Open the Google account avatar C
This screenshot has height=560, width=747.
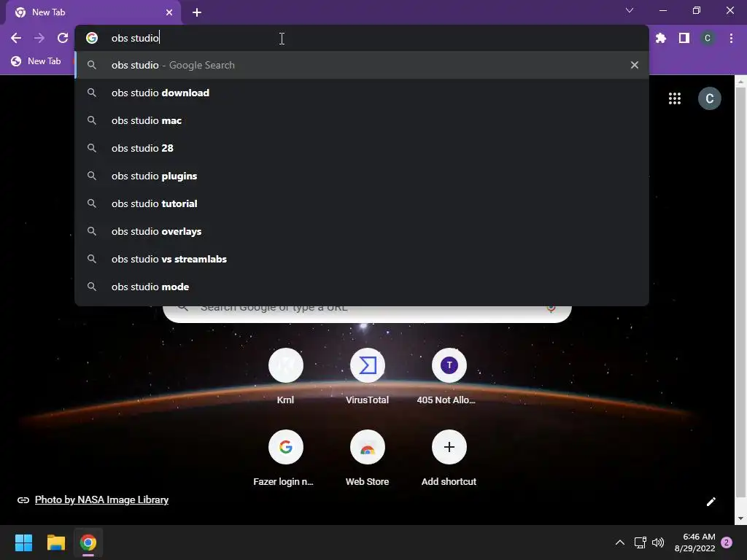(x=709, y=98)
